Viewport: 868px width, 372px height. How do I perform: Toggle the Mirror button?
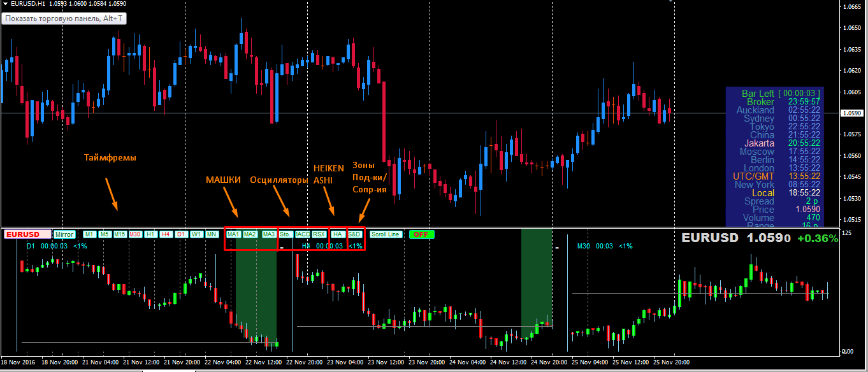pyautogui.click(x=64, y=234)
